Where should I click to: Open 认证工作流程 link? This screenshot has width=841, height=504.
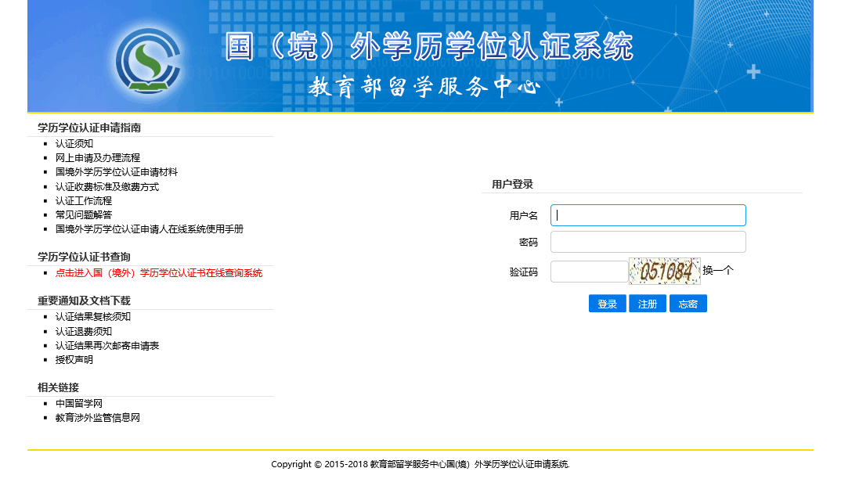click(x=84, y=200)
